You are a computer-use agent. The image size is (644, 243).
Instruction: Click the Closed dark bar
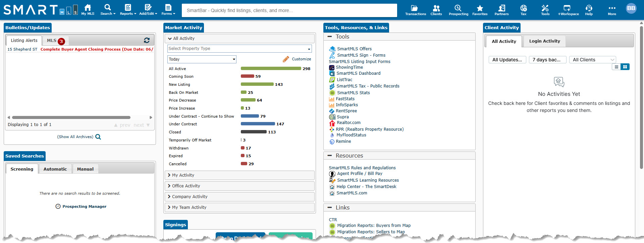(254, 132)
